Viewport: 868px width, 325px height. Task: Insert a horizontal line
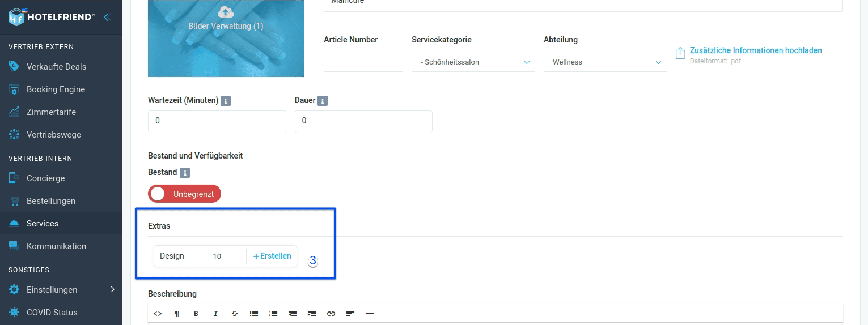coord(370,314)
